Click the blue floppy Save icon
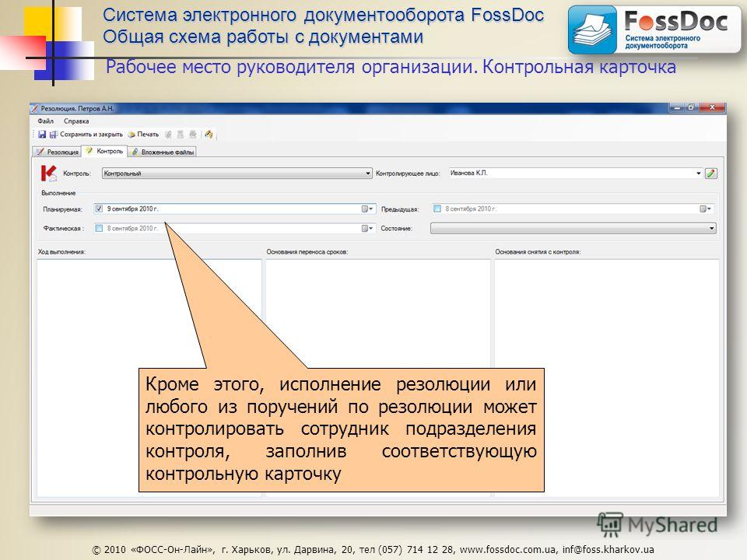The image size is (747, 560). tap(42, 135)
